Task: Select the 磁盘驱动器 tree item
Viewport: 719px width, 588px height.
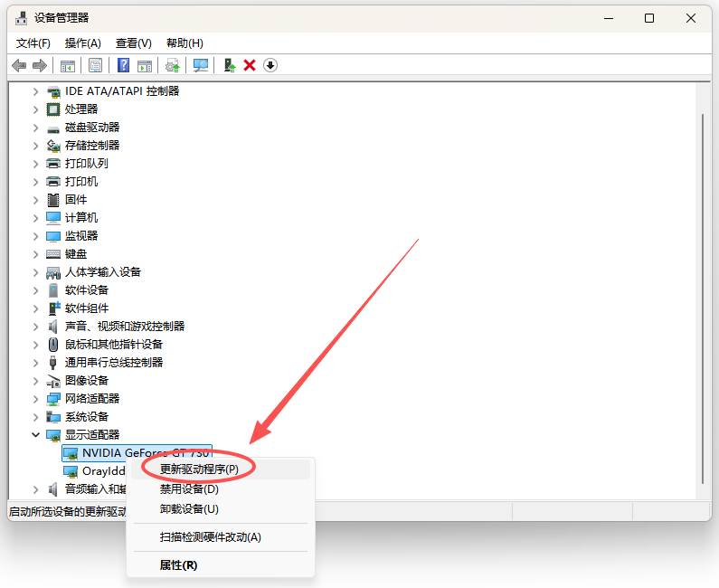Action: point(91,127)
